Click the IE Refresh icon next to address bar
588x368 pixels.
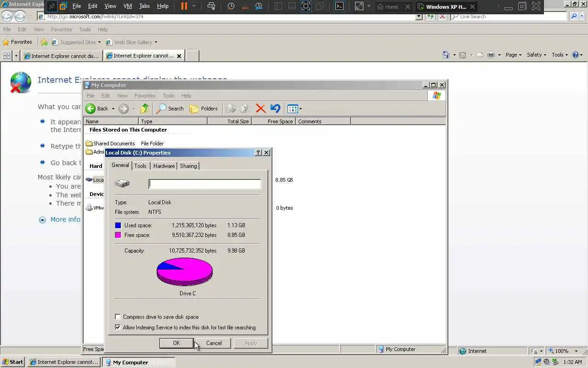coord(430,17)
